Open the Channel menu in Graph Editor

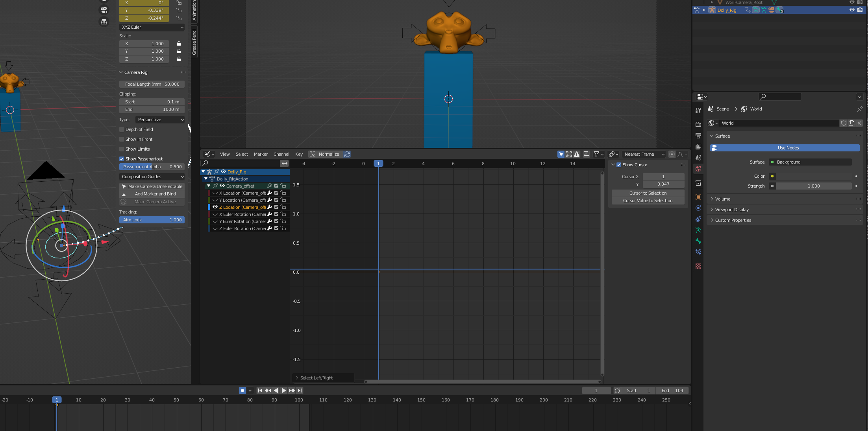pyautogui.click(x=281, y=154)
